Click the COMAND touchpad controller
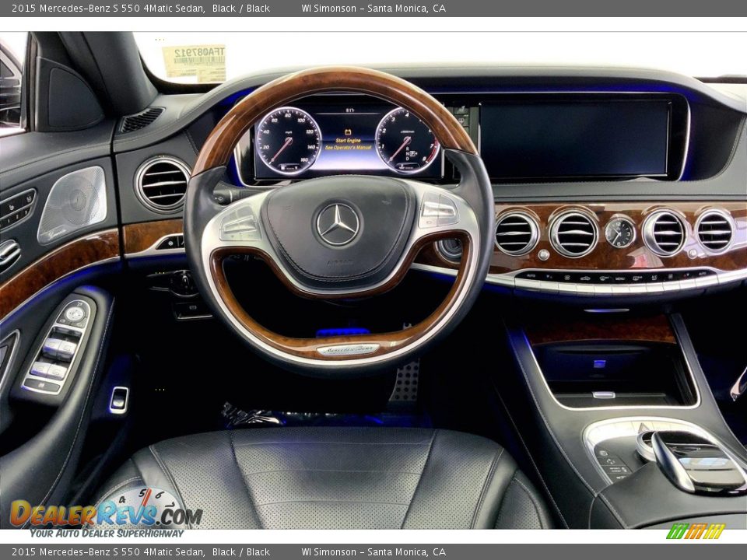The image size is (747, 560). pyautogui.click(x=696, y=463)
